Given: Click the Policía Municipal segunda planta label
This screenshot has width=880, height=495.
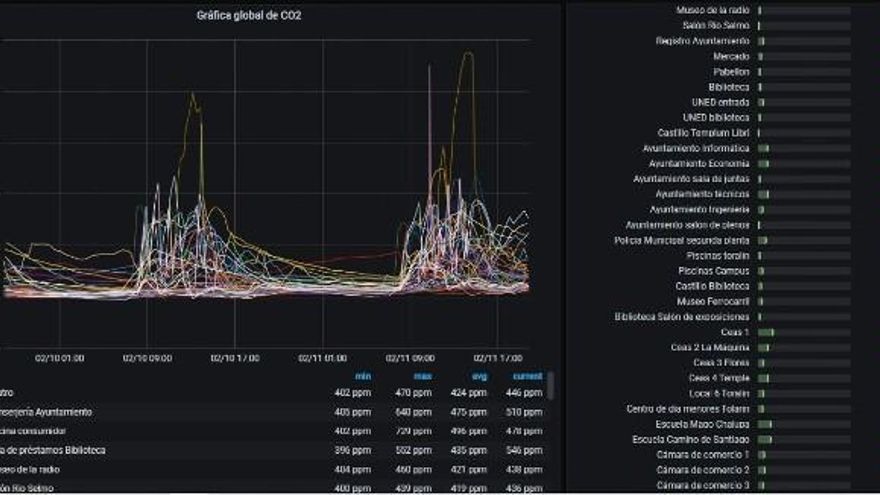Looking at the screenshot, I should point(681,240).
